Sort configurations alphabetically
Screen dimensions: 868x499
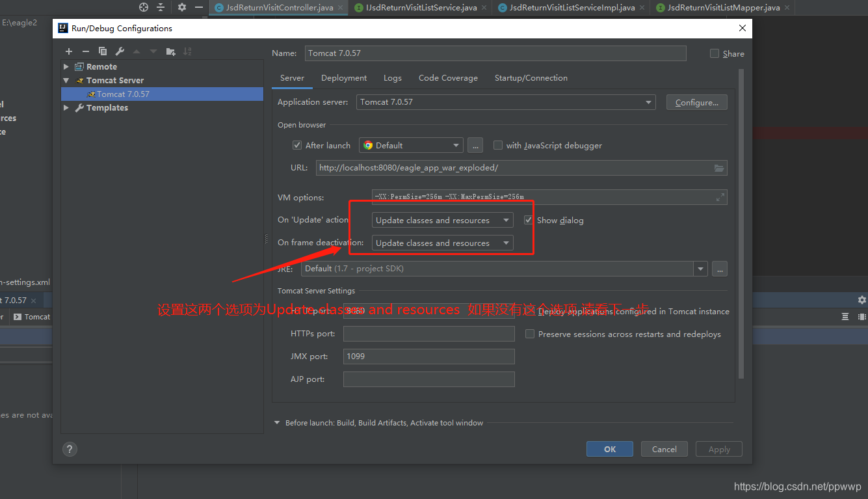click(187, 51)
